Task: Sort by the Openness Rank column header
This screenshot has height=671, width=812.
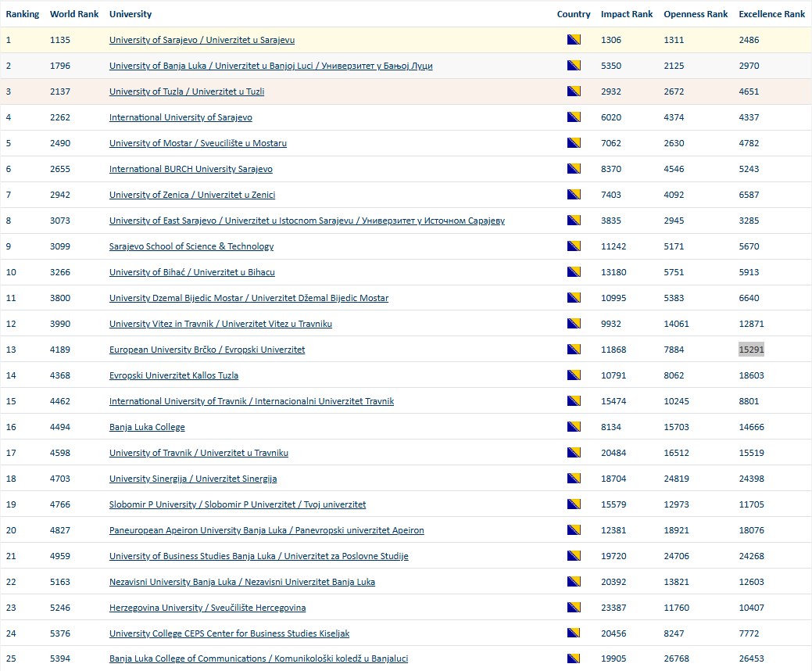Action: pyautogui.click(x=696, y=14)
